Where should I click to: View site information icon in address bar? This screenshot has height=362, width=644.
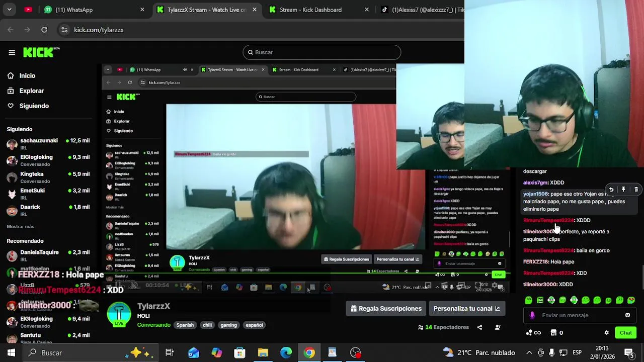pos(64,30)
